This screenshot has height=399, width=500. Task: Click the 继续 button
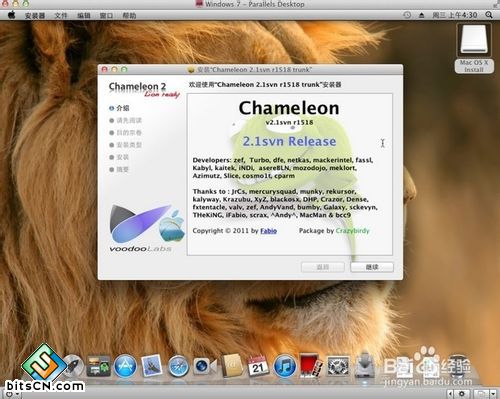[x=372, y=267]
